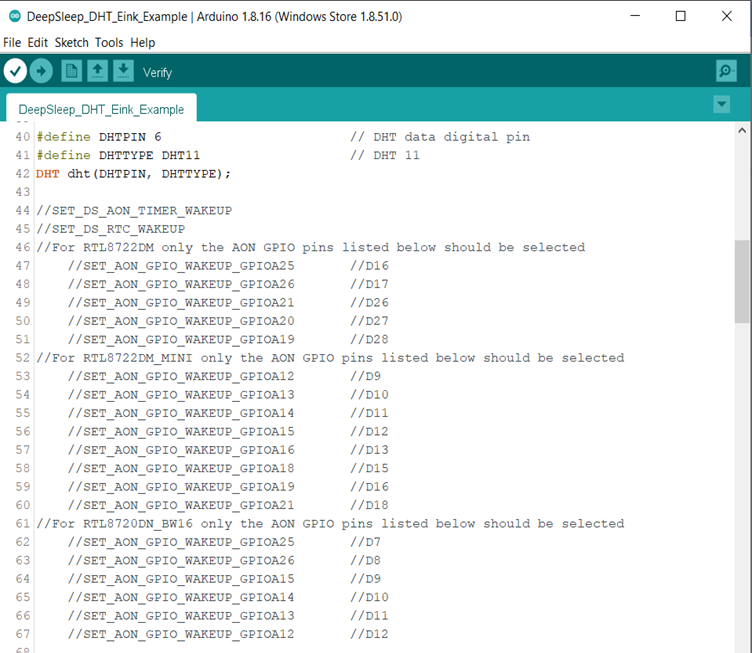Click GPIOA12 on line 67

(267, 634)
